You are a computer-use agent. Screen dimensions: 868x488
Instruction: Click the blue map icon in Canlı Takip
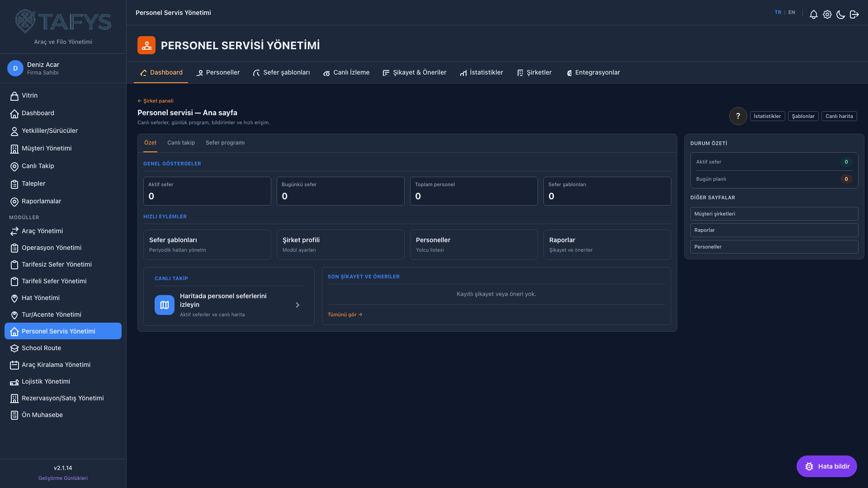pos(165,305)
